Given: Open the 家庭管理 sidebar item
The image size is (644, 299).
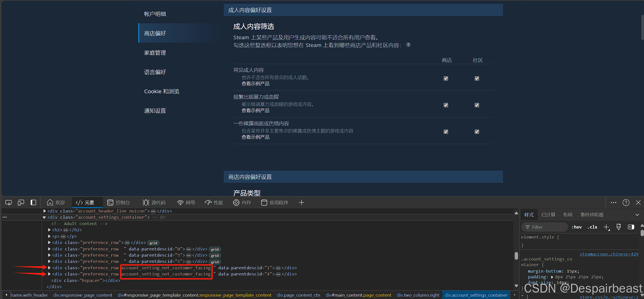Looking at the screenshot, I should (x=155, y=53).
